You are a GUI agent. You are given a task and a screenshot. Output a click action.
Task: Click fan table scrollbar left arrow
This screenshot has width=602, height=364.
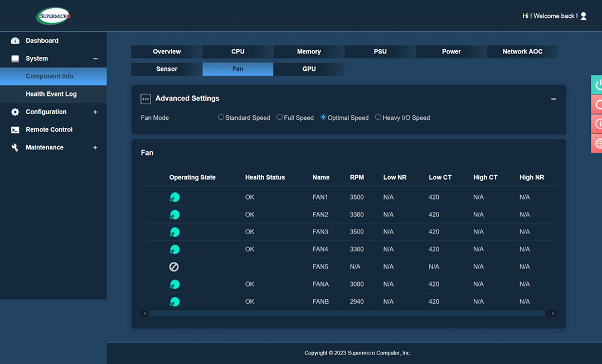click(x=145, y=314)
